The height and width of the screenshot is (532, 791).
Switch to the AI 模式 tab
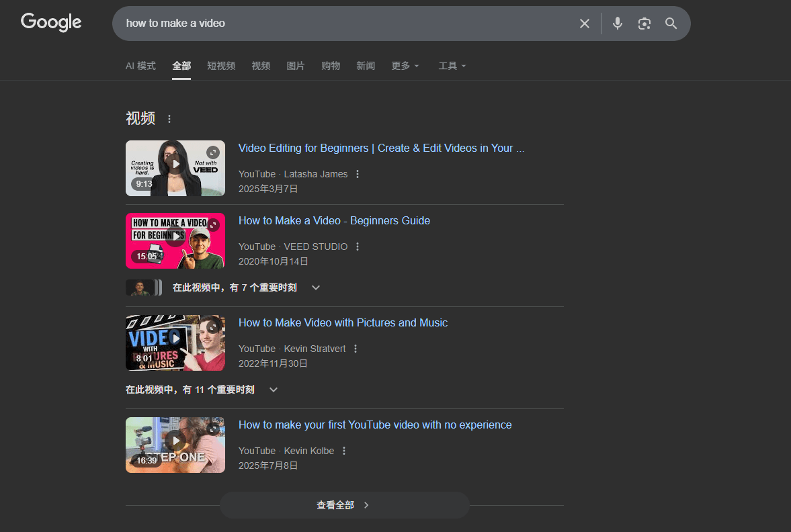point(140,66)
